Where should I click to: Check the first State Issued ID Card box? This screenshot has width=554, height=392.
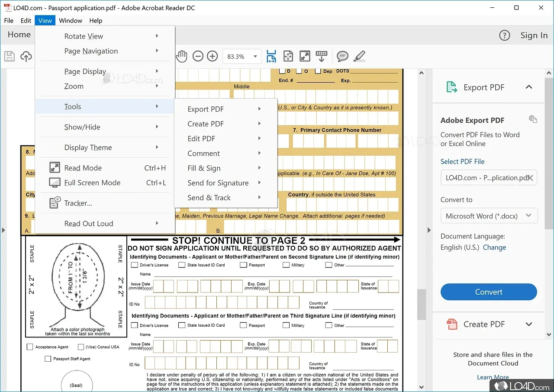tap(182, 265)
